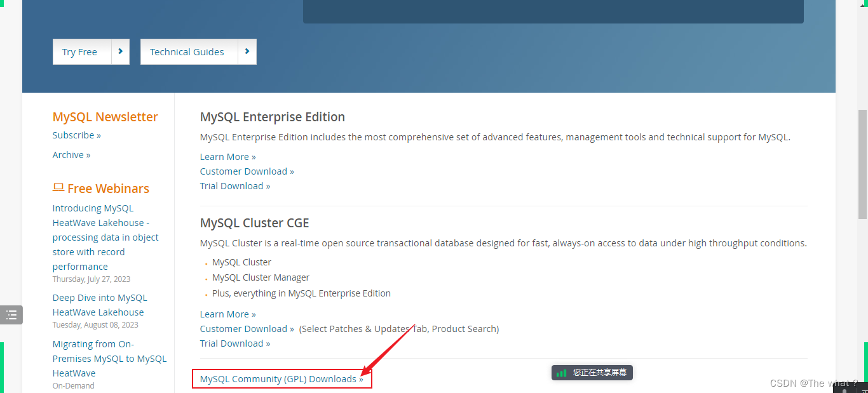Viewport: 868px width, 393px height.
Task: Click the MySQL Cluster Manager list item
Action: point(261,277)
